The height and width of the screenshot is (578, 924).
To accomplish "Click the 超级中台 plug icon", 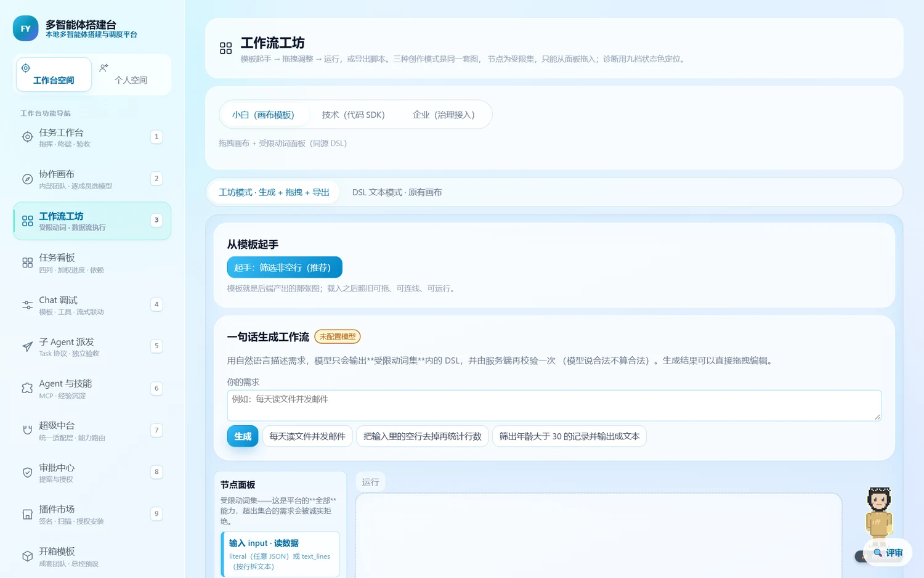I will 27,430.
